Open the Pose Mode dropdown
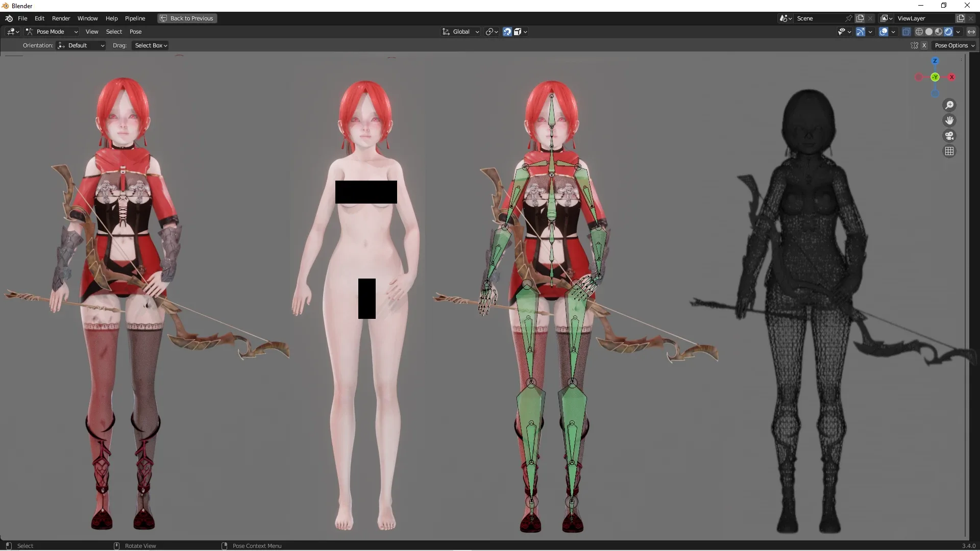This screenshot has height=551, width=980. click(x=52, y=32)
